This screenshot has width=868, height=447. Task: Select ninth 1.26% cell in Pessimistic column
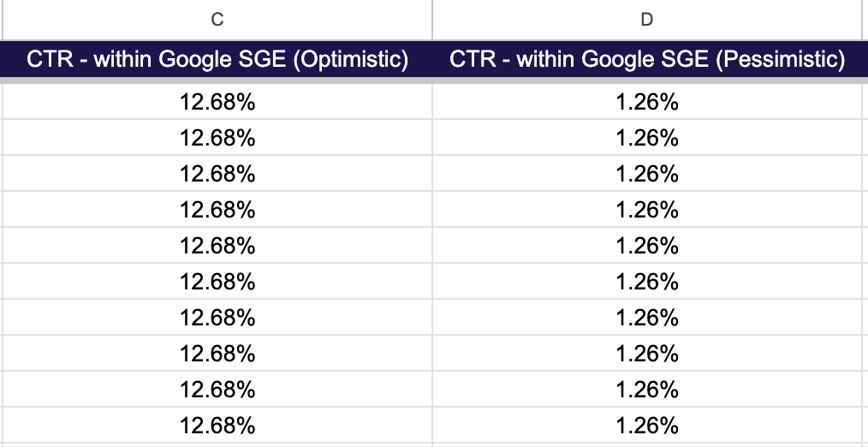tap(647, 390)
